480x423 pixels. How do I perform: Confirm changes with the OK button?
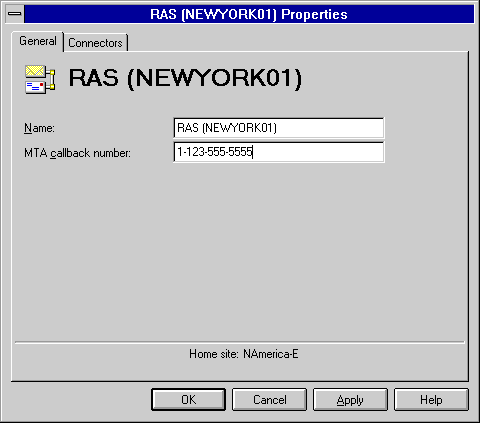pyautogui.click(x=188, y=399)
